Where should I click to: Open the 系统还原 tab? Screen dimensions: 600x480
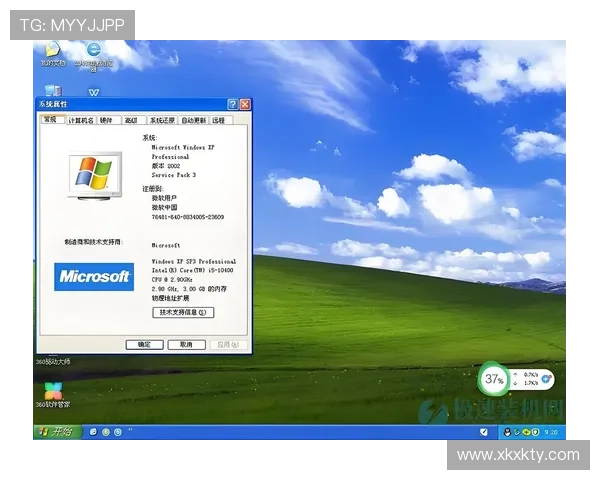(162, 120)
